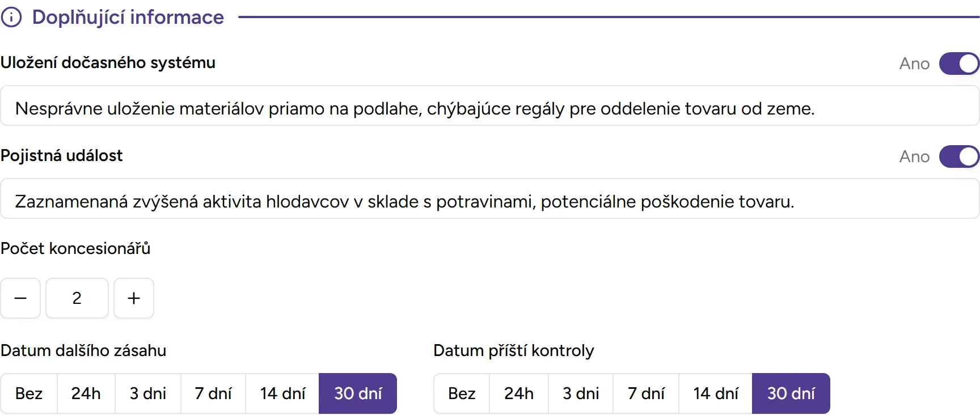Click the selected 30 dní for Datum dalšího zásahu
Screen dimensions: 980x415
click(357, 393)
